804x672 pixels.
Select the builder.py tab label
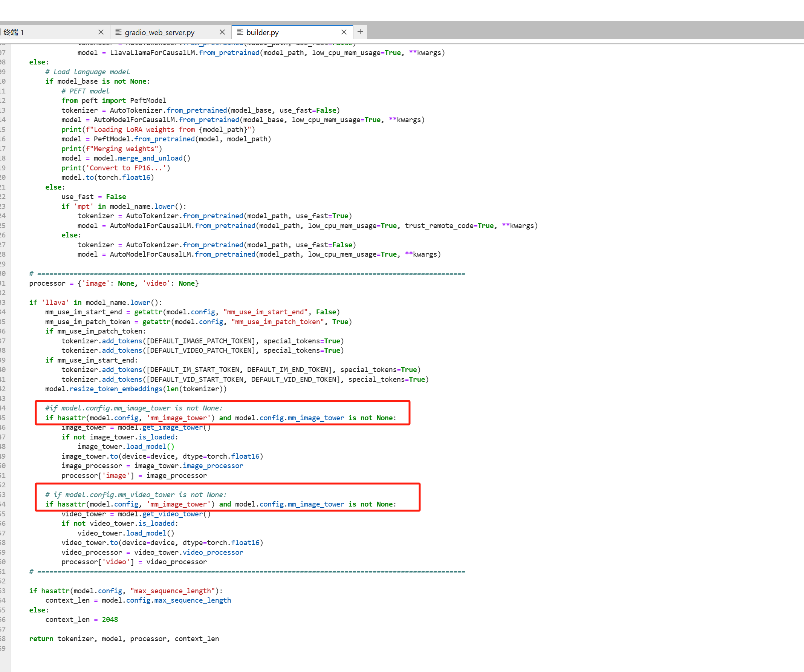tap(262, 32)
